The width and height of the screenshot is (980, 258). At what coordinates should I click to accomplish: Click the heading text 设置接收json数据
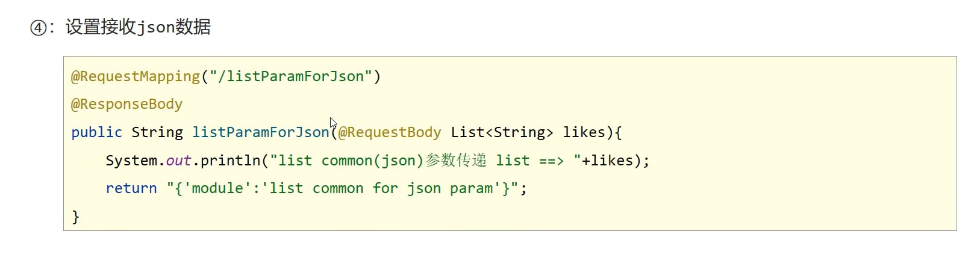[x=138, y=28]
